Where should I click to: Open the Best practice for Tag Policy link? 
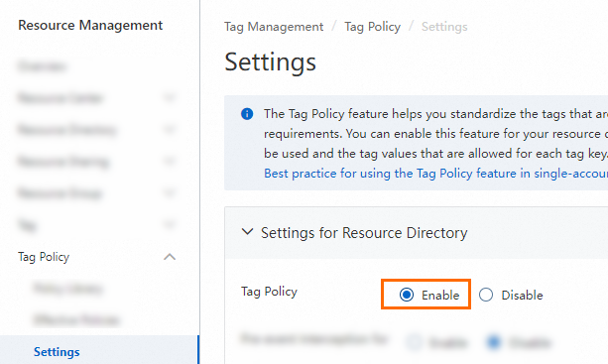[435, 174]
